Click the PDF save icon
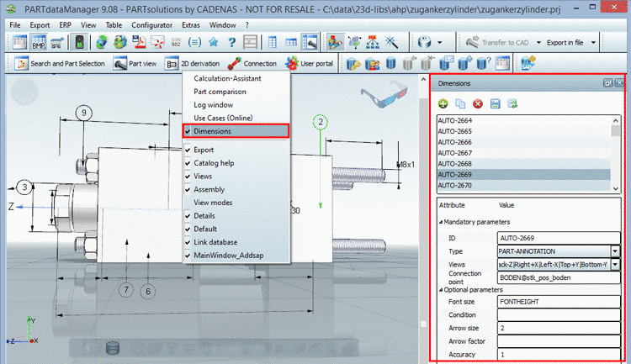 pos(139,42)
